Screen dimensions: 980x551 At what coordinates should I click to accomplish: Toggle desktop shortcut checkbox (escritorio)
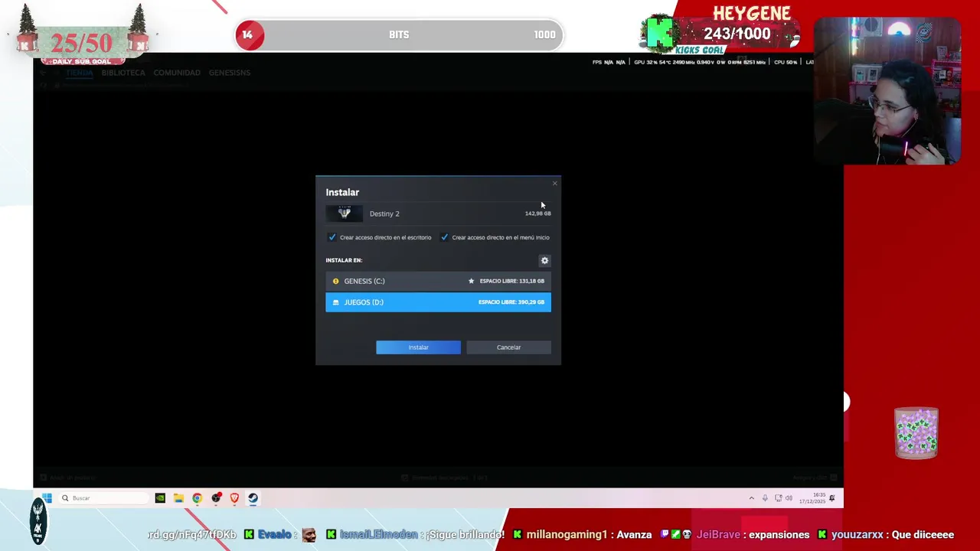point(332,237)
